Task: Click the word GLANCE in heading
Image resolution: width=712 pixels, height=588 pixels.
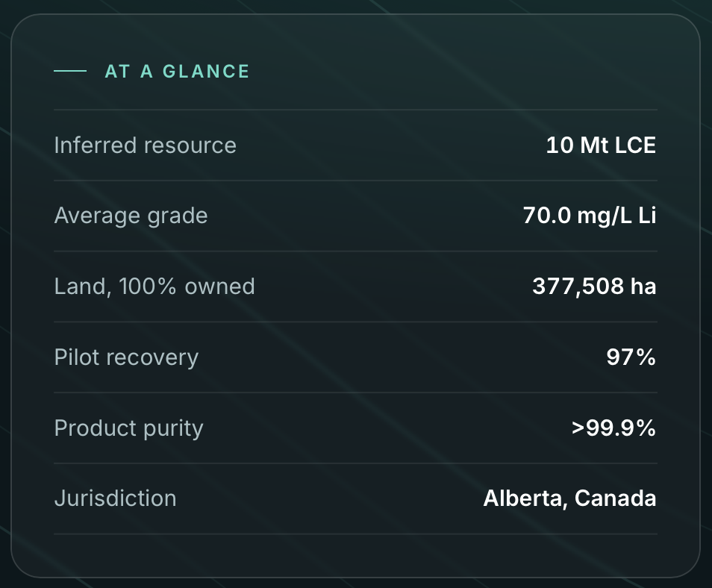Action: click(206, 72)
